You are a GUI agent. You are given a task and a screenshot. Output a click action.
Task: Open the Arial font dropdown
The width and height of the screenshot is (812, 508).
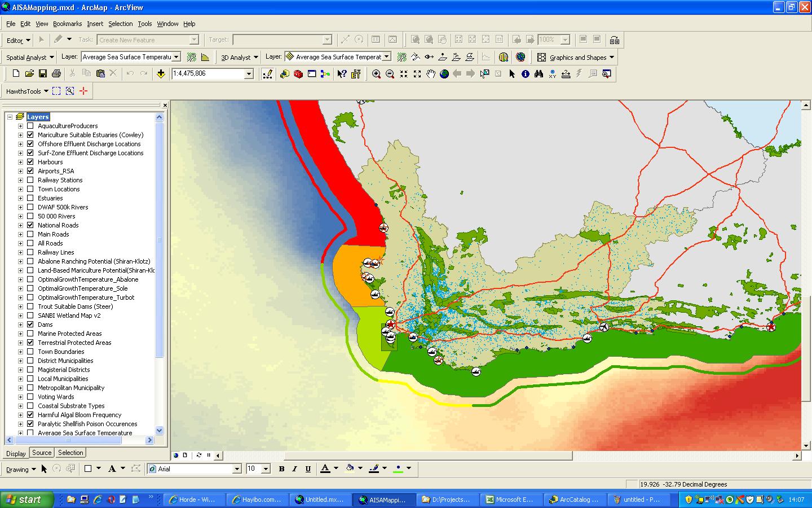tap(237, 469)
